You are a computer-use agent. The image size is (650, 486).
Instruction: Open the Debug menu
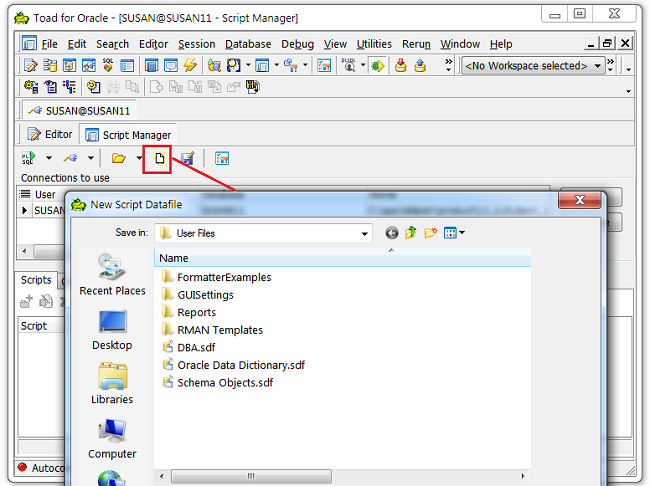[297, 44]
